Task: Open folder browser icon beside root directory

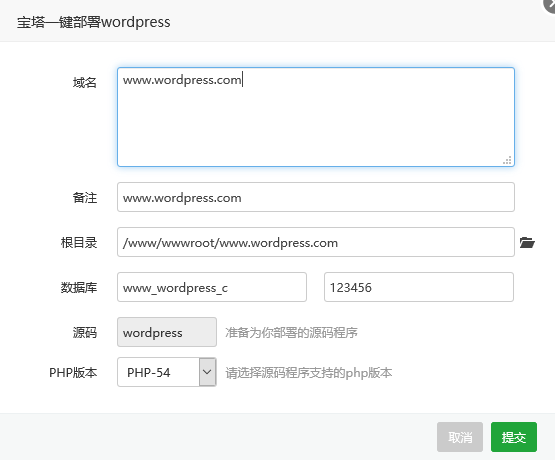Action: (x=527, y=243)
